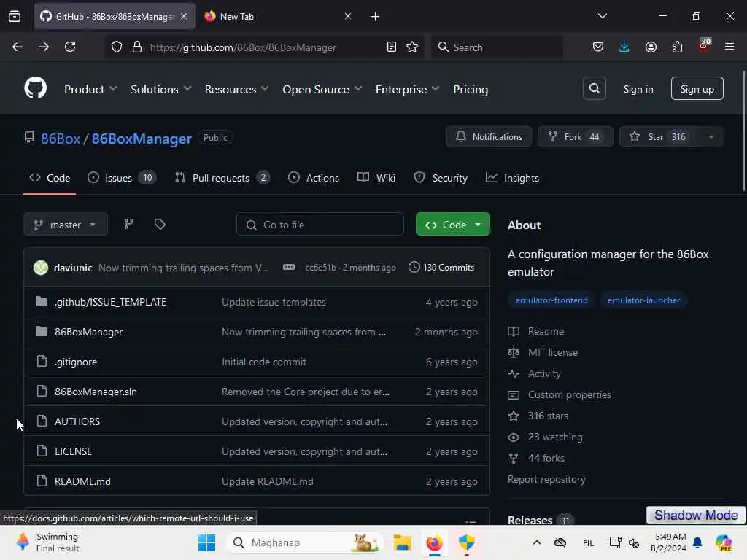Expand the Resources menu
The height and width of the screenshot is (560, 747).
[x=237, y=89]
